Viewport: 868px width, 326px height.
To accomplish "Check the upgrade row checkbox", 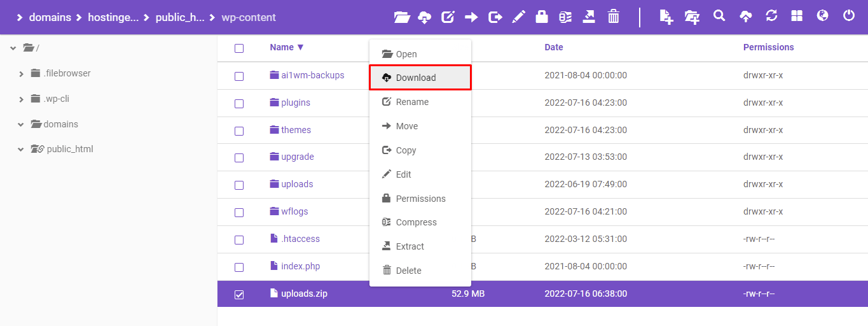I will tap(239, 158).
